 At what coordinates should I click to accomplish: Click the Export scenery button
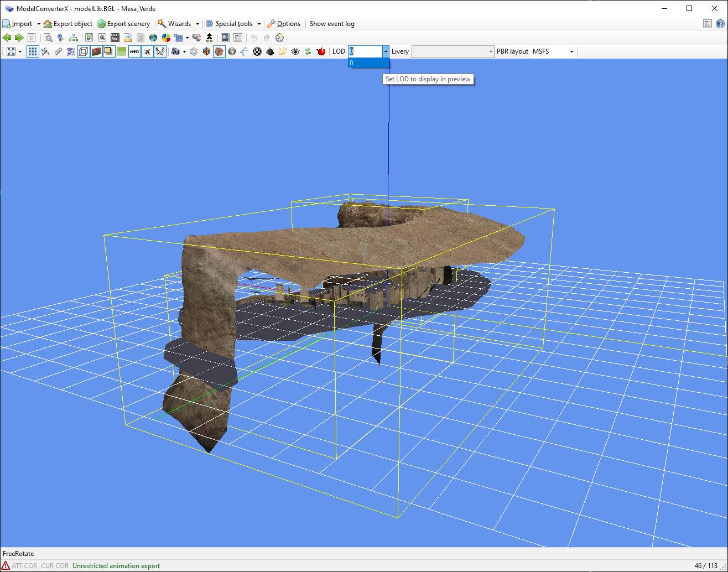coord(123,24)
